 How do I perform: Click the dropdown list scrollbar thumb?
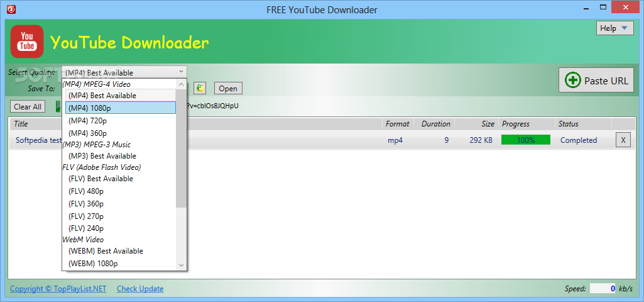pos(181,148)
